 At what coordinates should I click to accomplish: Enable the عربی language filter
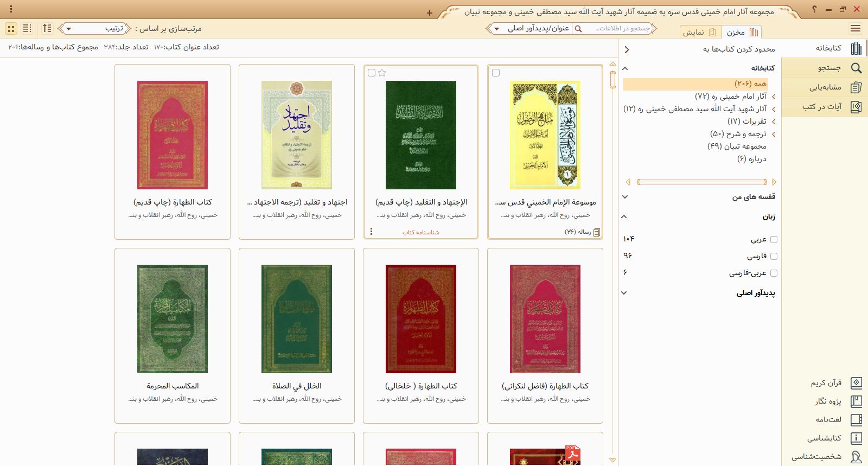click(x=774, y=239)
